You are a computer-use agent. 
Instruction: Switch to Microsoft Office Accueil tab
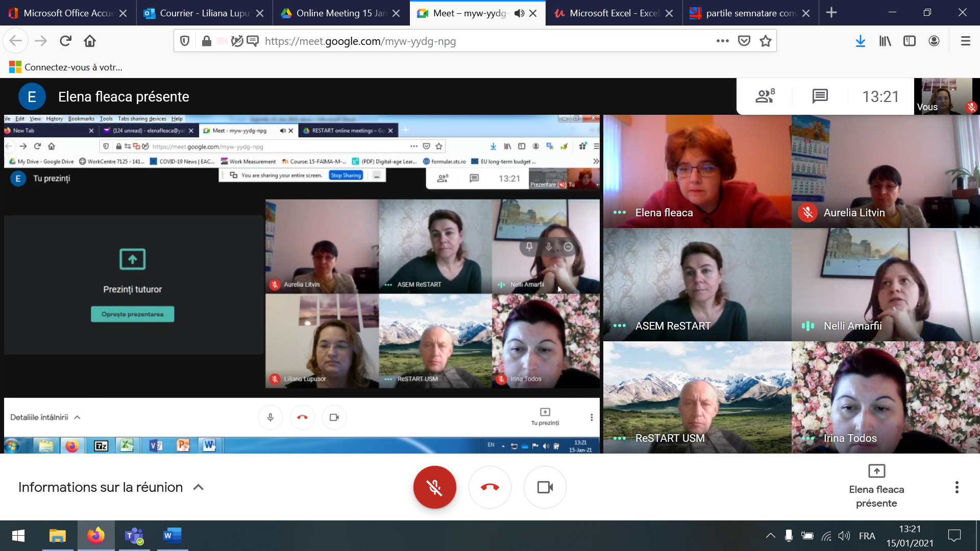68,13
